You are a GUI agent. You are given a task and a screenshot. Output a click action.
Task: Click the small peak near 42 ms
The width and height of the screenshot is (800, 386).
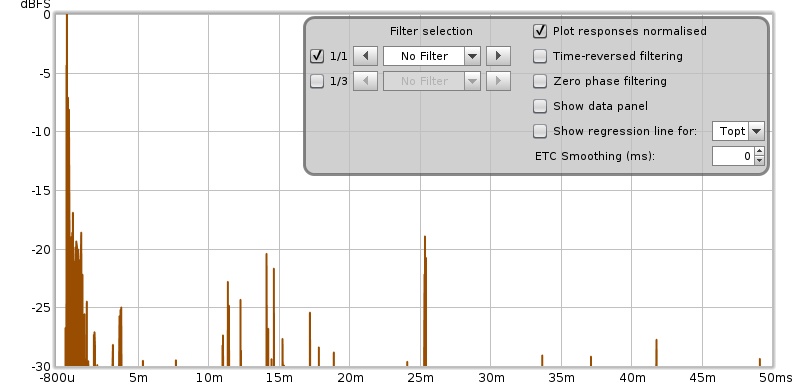657,352
